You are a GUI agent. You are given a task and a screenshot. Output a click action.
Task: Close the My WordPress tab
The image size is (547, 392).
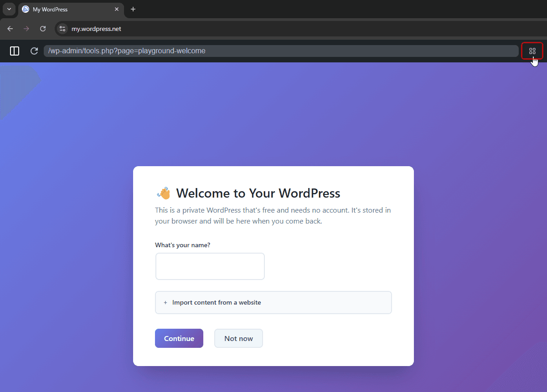pos(117,9)
